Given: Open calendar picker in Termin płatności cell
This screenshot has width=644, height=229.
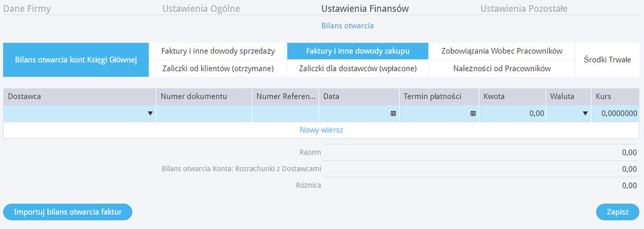Looking at the screenshot, I should pos(473,114).
